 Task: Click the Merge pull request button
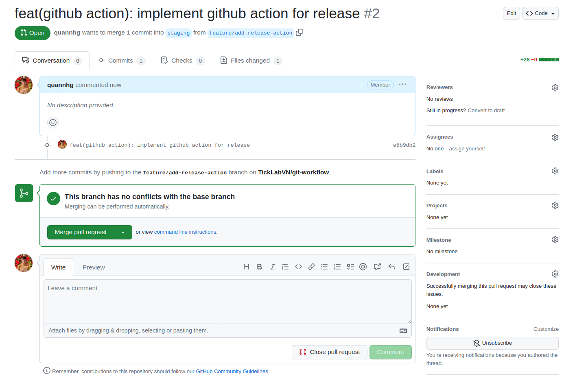coord(81,232)
